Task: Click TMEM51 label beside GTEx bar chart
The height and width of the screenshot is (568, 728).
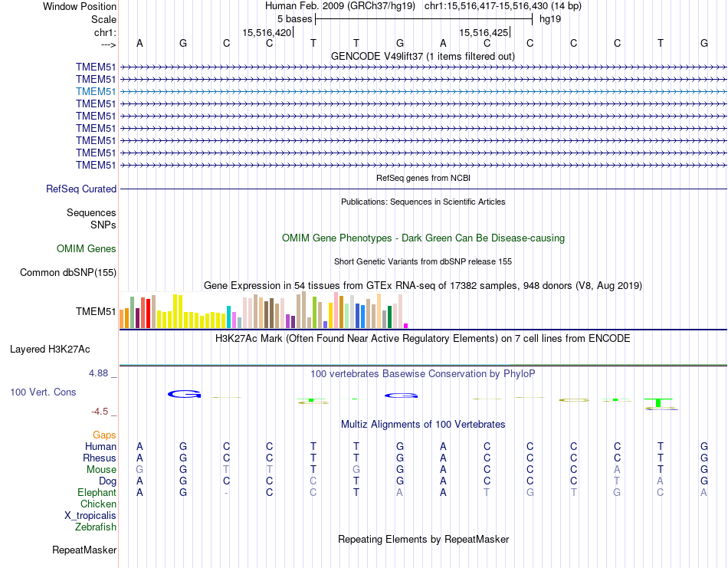Action: click(96, 312)
